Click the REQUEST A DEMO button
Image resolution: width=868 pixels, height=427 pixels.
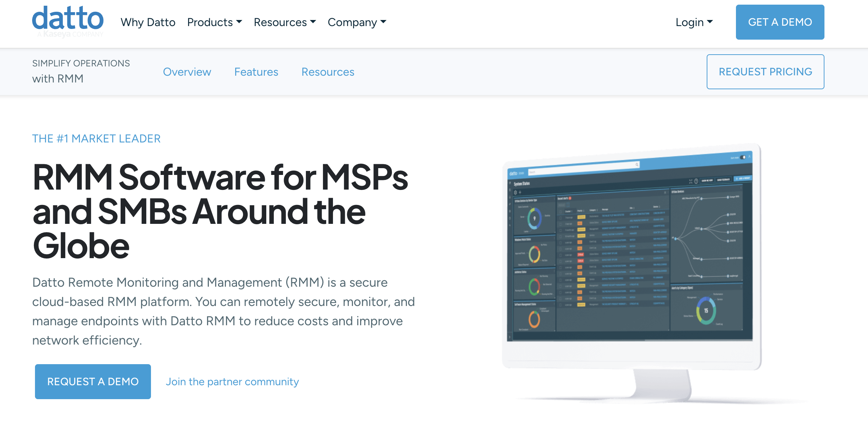93,381
